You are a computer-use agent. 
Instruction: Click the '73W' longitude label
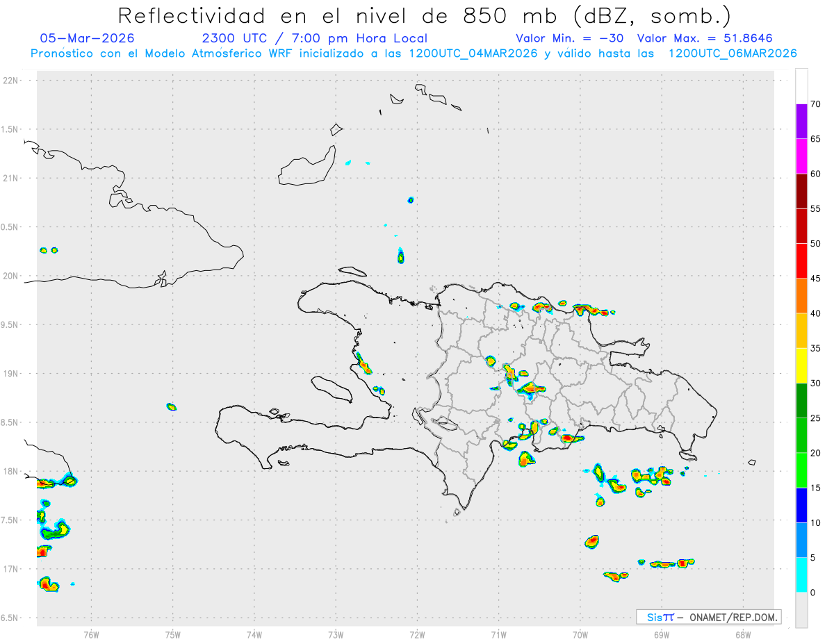point(336,635)
